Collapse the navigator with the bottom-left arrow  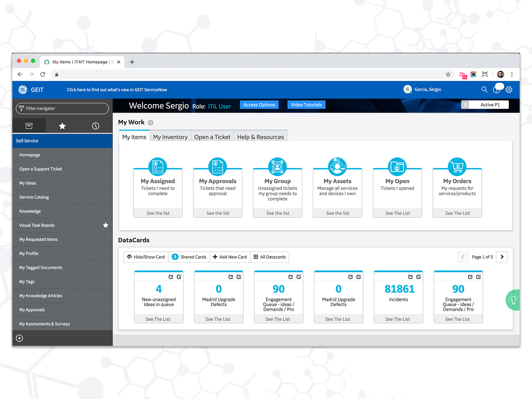[x=20, y=338]
